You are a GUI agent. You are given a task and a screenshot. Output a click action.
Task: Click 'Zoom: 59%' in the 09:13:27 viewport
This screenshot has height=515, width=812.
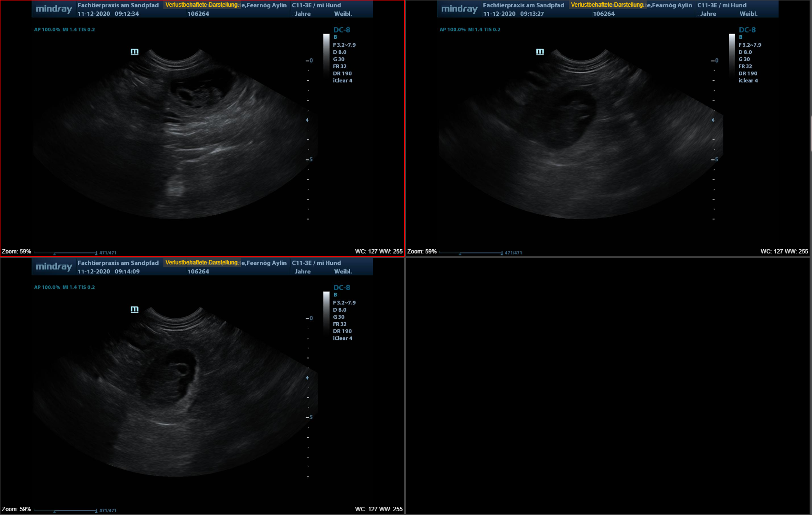point(422,252)
